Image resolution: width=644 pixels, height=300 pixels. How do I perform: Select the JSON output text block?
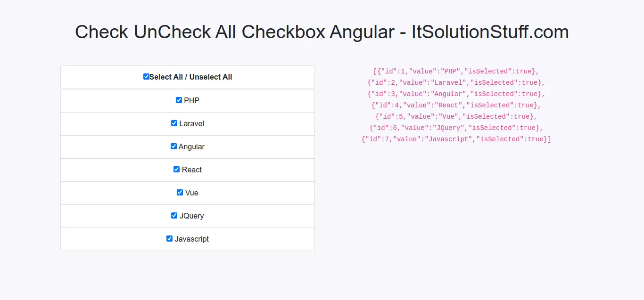point(456,105)
